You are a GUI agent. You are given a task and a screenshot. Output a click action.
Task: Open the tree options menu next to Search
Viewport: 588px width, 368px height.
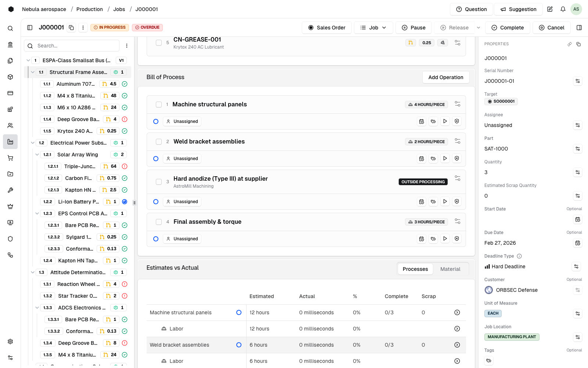coord(127,46)
